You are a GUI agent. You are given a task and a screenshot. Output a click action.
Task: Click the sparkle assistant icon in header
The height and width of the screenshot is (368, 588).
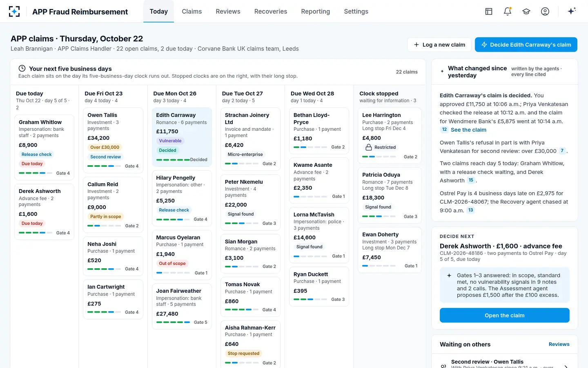572,11
